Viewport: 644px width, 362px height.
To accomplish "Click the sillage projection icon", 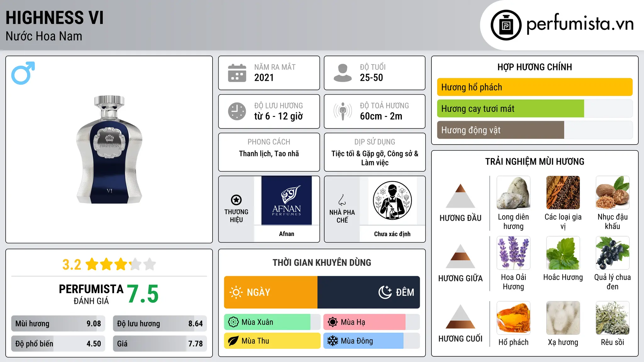I will click(x=343, y=111).
